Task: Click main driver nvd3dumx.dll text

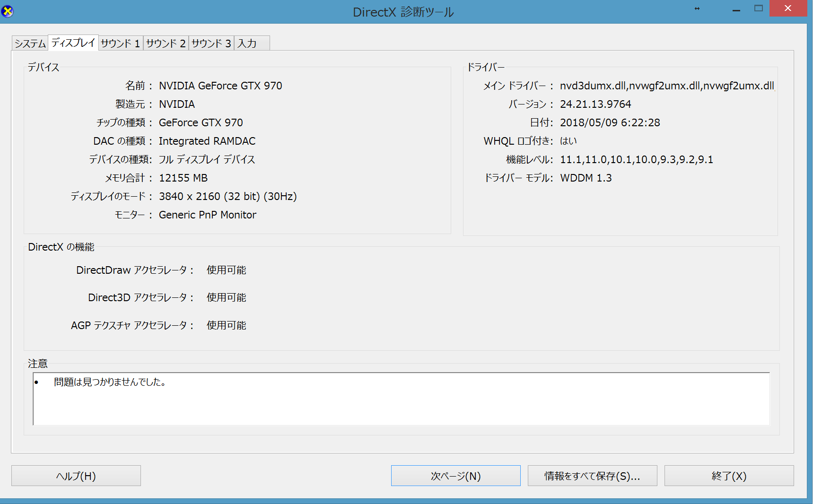Action: pyautogui.click(x=667, y=86)
